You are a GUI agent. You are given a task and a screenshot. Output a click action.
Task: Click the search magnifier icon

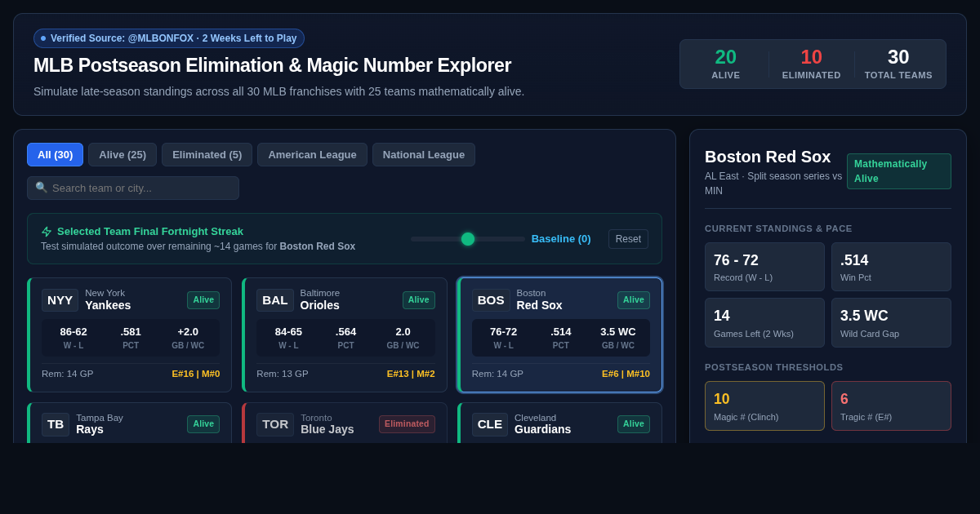[x=41, y=188]
